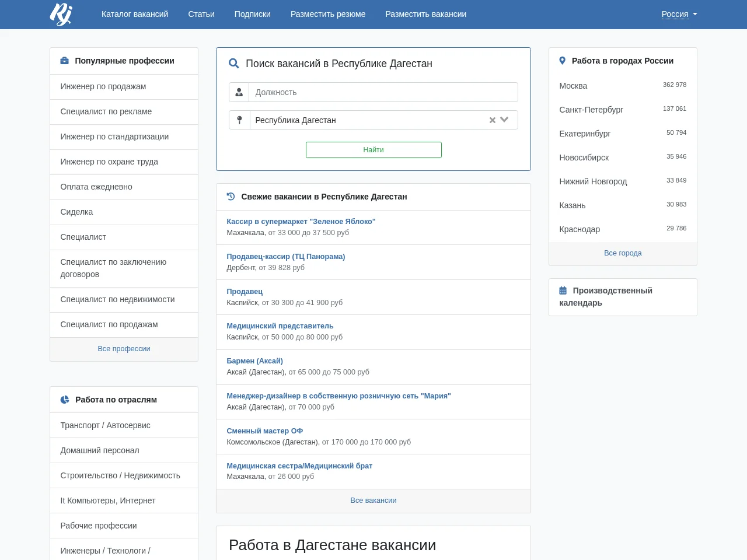Image resolution: width=747 pixels, height=560 pixels.
Task: Open Специалист по заключению договоров
Action: pos(124,268)
